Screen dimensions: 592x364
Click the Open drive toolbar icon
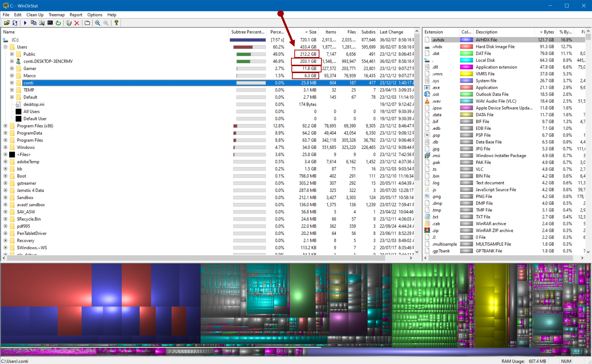(x=7, y=23)
